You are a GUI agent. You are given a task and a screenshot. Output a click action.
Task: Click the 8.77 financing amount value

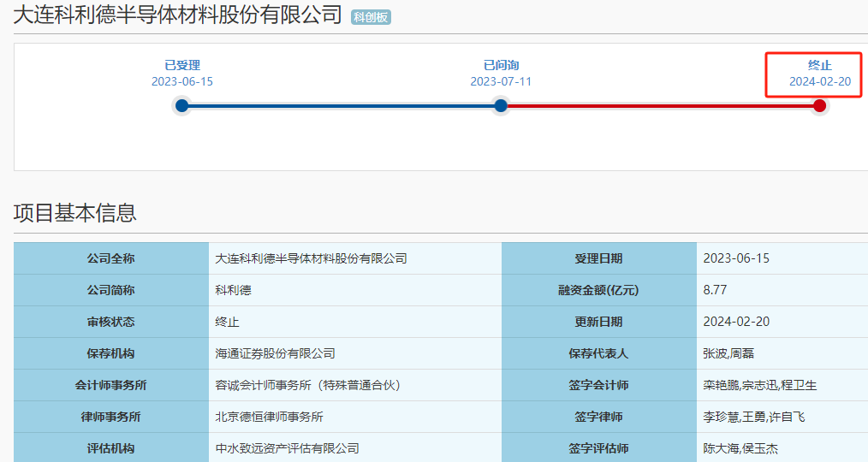tap(715, 290)
